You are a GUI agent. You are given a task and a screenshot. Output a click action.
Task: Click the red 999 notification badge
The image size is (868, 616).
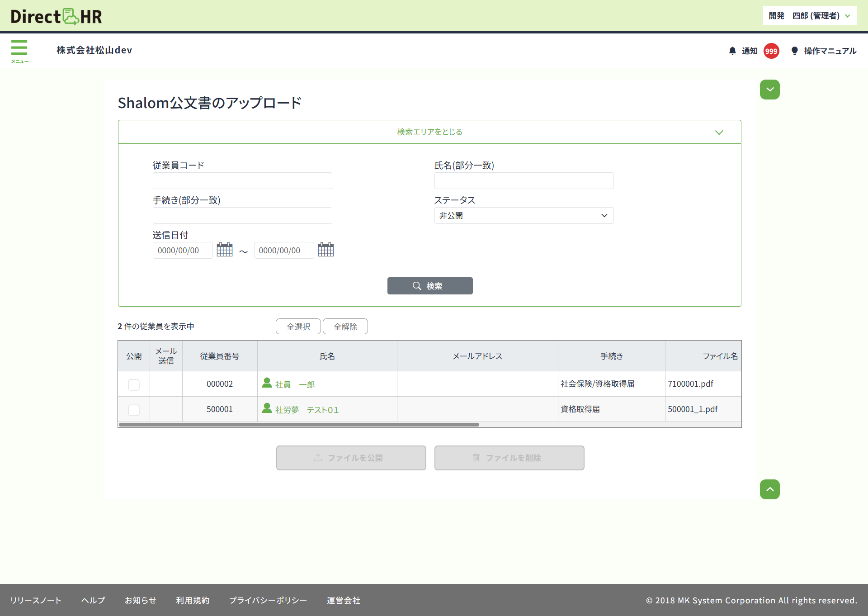pyautogui.click(x=771, y=51)
